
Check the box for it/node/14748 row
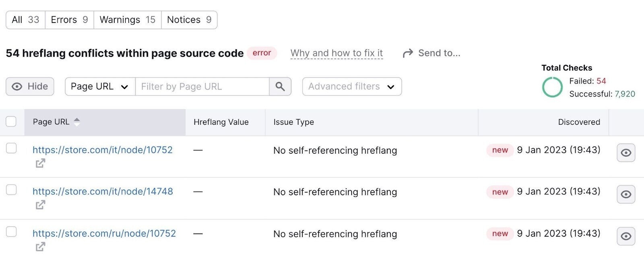(x=11, y=190)
